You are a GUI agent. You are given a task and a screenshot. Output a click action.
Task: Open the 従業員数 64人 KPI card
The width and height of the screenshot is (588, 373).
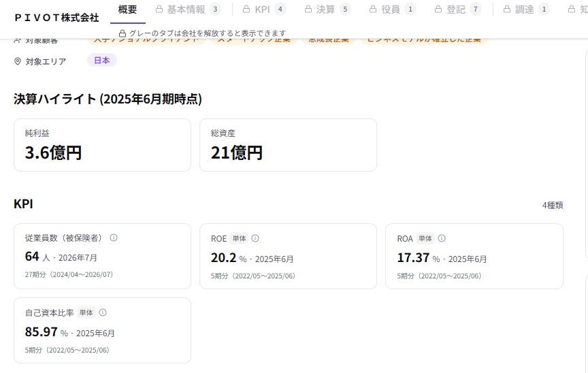click(102, 257)
